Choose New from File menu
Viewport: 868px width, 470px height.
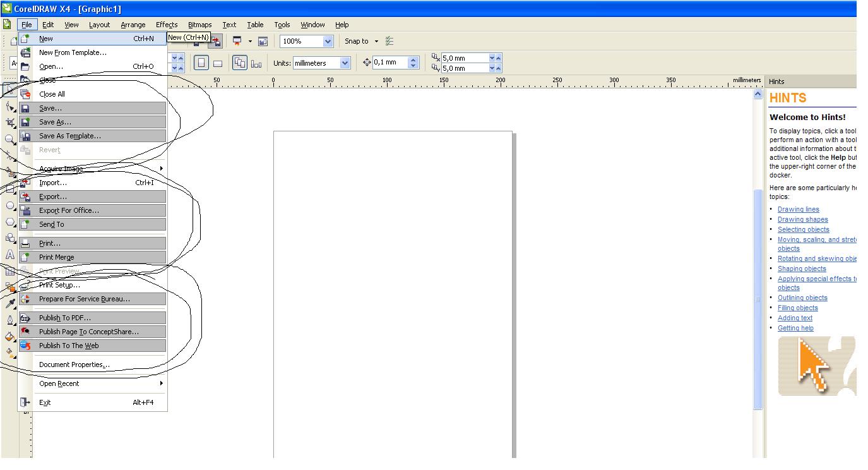[93, 39]
